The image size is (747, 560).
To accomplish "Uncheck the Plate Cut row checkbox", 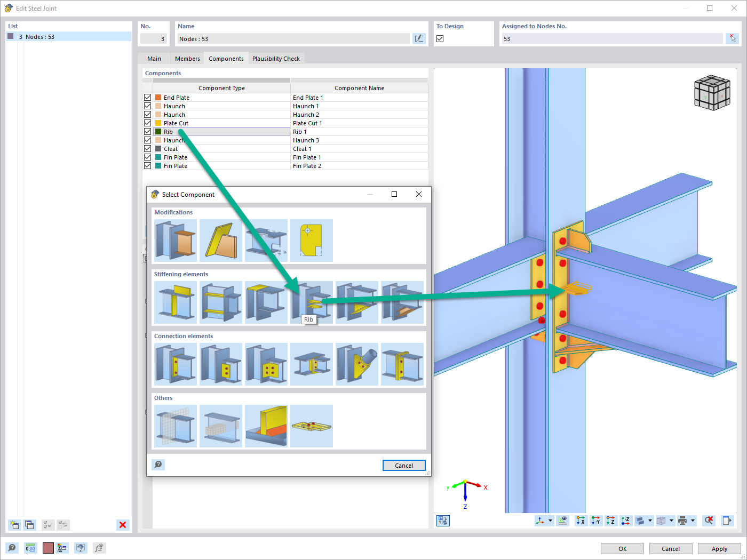I will [147, 123].
